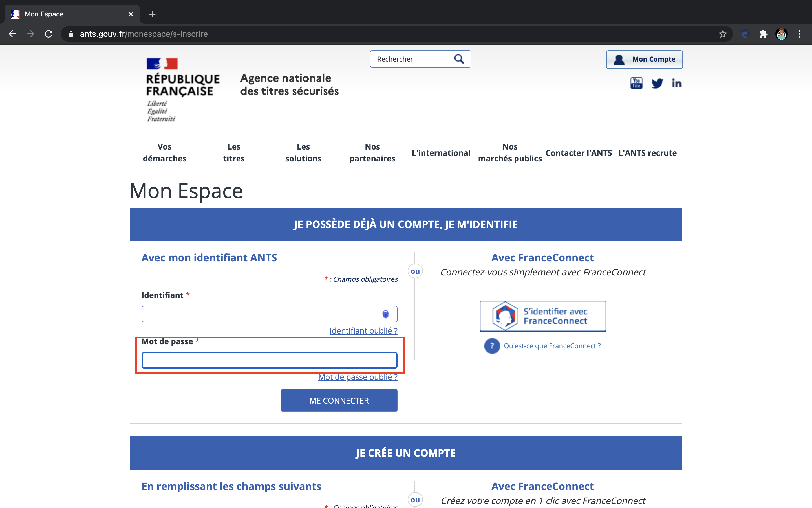The height and width of the screenshot is (508, 812).
Task: Click JE POSSÈDE DÉJÀ UN COMPTE banner
Action: point(406,224)
